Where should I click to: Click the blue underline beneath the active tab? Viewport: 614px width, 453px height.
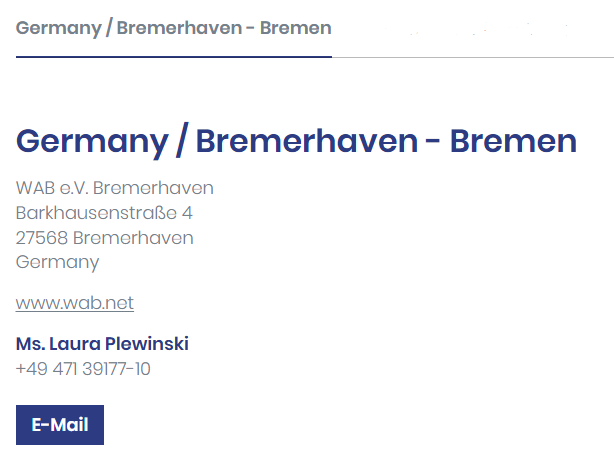(x=173, y=57)
